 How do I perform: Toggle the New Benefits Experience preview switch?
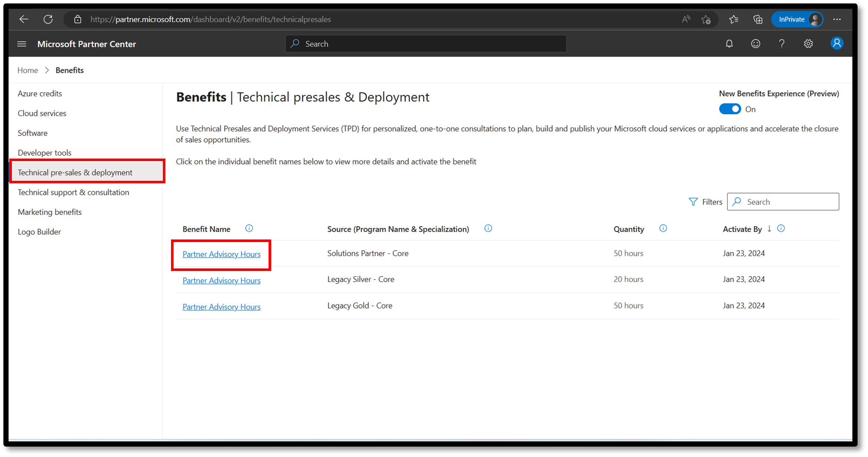pyautogui.click(x=729, y=109)
